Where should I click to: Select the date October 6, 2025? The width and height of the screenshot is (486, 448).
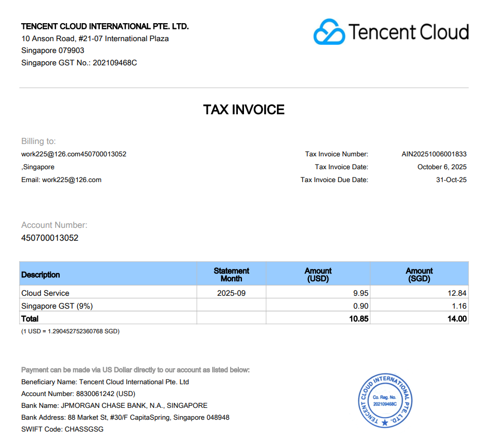pyautogui.click(x=442, y=167)
